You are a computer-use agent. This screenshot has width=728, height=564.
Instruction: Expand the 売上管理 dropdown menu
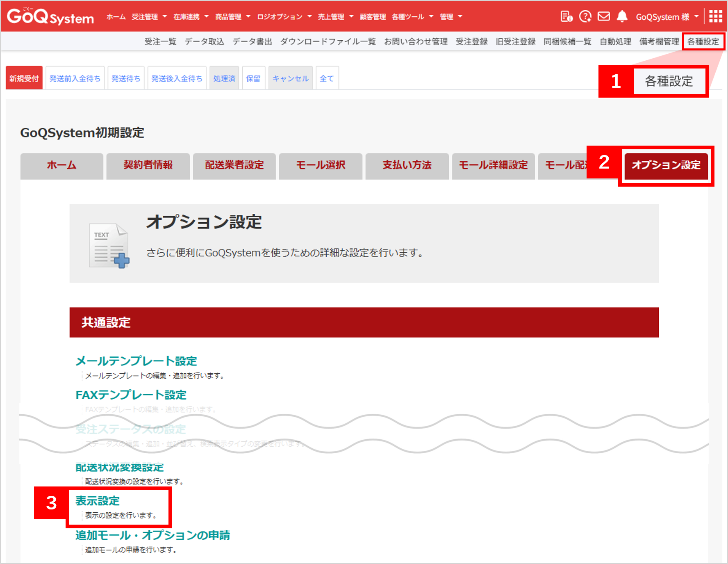pos(335,17)
